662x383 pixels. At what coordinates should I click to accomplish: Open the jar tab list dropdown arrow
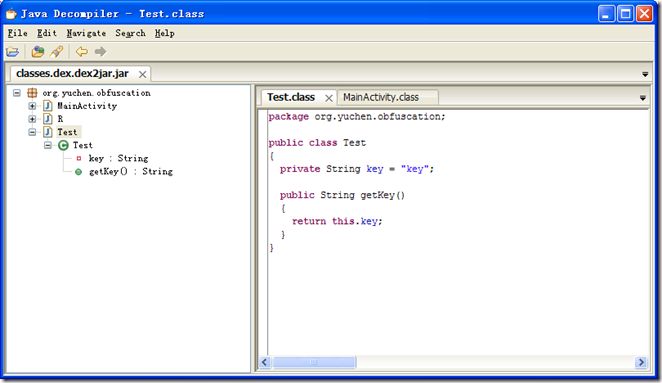(645, 74)
